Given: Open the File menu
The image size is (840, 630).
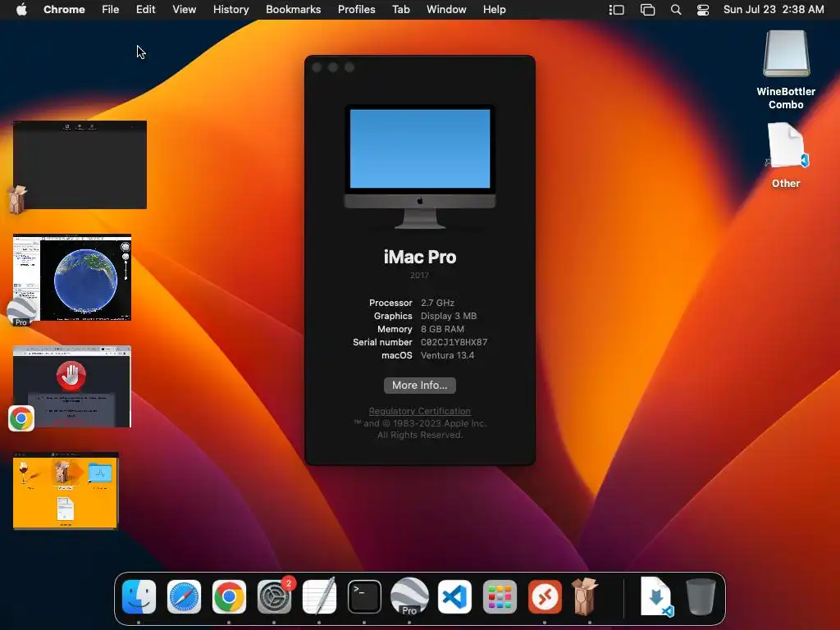Looking at the screenshot, I should 111,10.
